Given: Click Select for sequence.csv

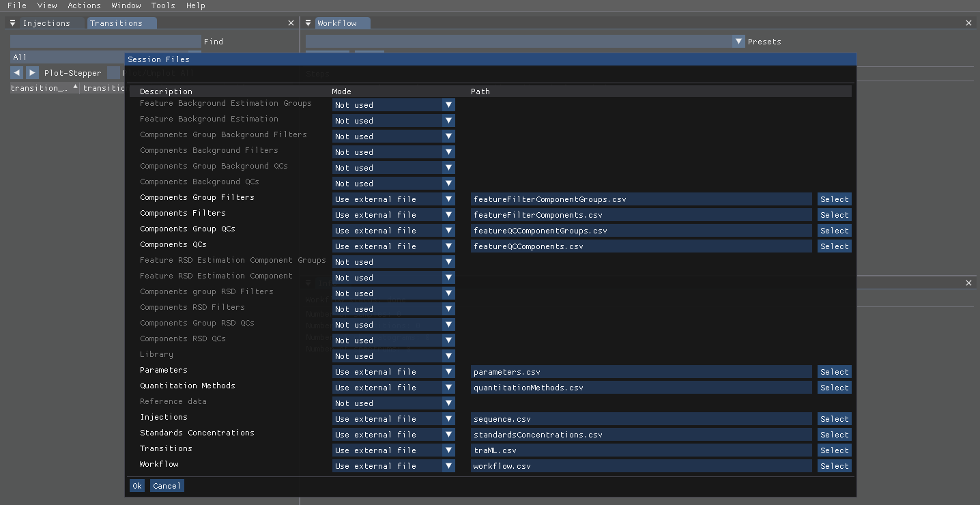Looking at the screenshot, I should coord(835,419).
